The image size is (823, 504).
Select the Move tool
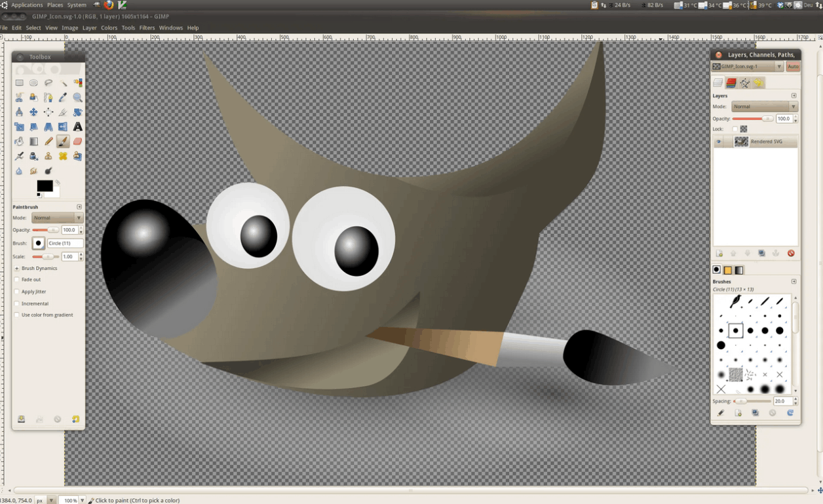(33, 112)
